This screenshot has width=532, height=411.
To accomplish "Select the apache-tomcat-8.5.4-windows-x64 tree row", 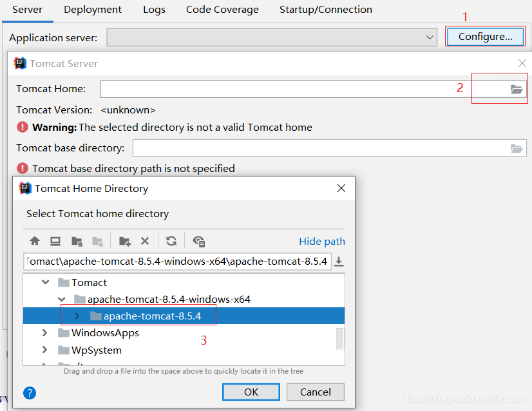I will click(x=184, y=299).
